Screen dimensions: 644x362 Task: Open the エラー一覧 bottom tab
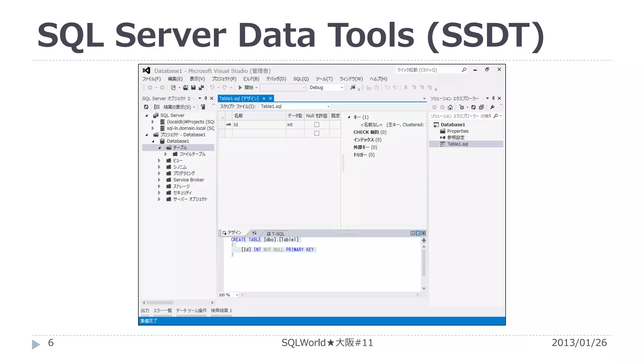[x=163, y=311]
